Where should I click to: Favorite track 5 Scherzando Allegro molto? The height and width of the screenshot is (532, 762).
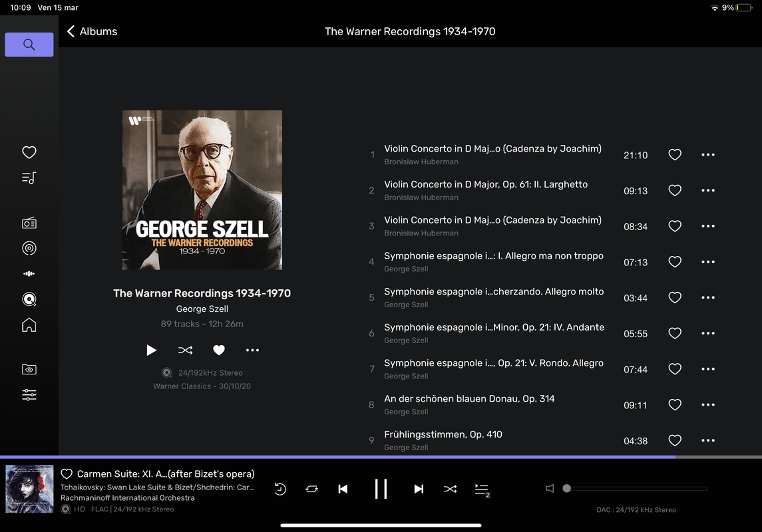pyautogui.click(x=675, y=297)
